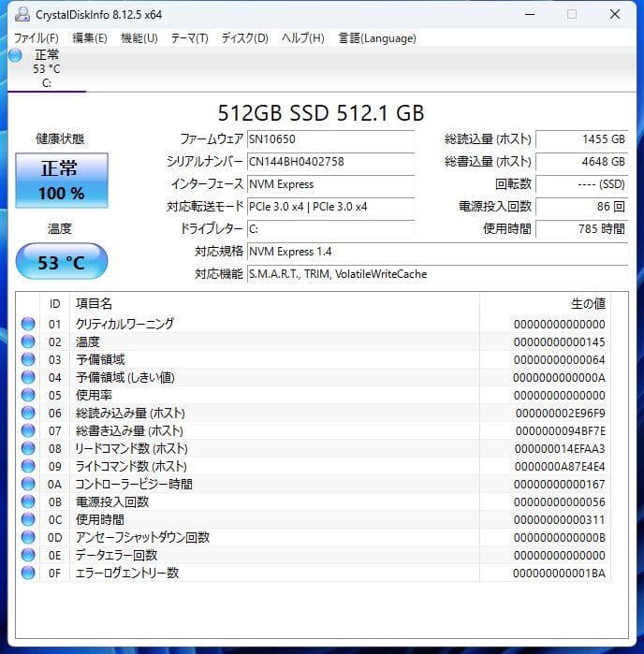Screen dimensions: 644x654
Task: Click the 総読込量 (ホスト) value 1455 GB
Action: (582, 139)
